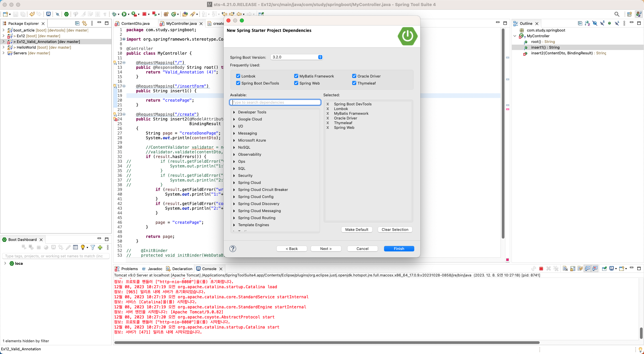Click the lightbulb icon in status bar corner
This screenshot has width=644, height=354.
click(640, 350)
